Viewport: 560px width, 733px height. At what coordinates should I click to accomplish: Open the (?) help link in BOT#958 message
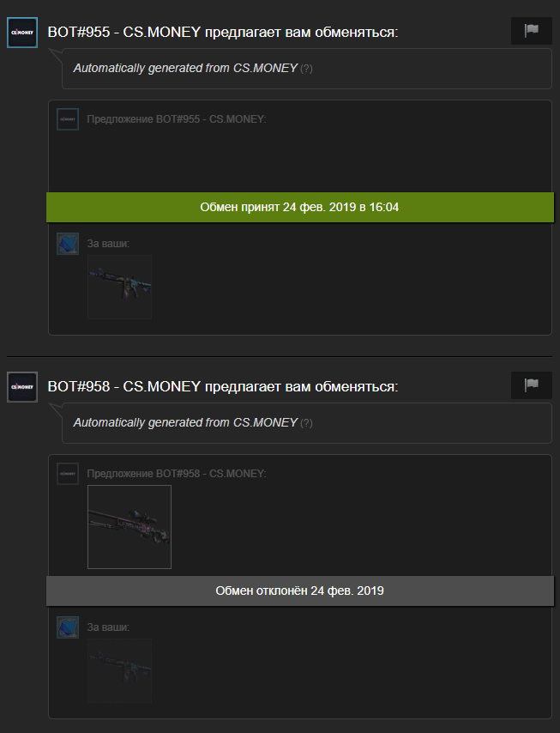pyautogui.click(x=306, y=423)
